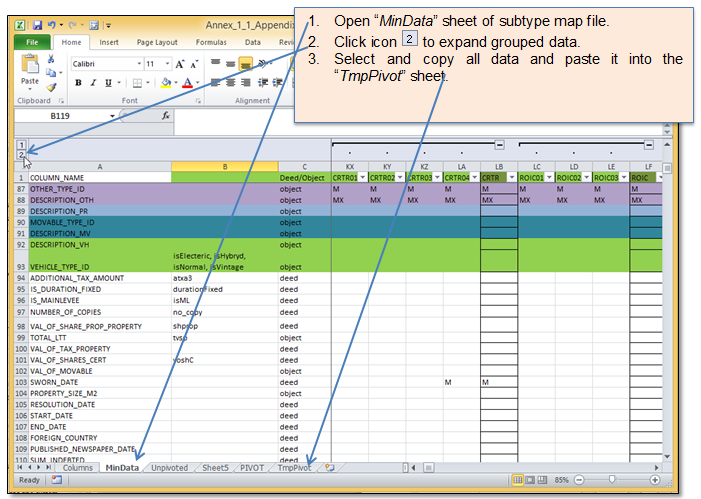Toggle Underline formatting
Viewport: 701px width, 499px height.
tap(107, 84)
